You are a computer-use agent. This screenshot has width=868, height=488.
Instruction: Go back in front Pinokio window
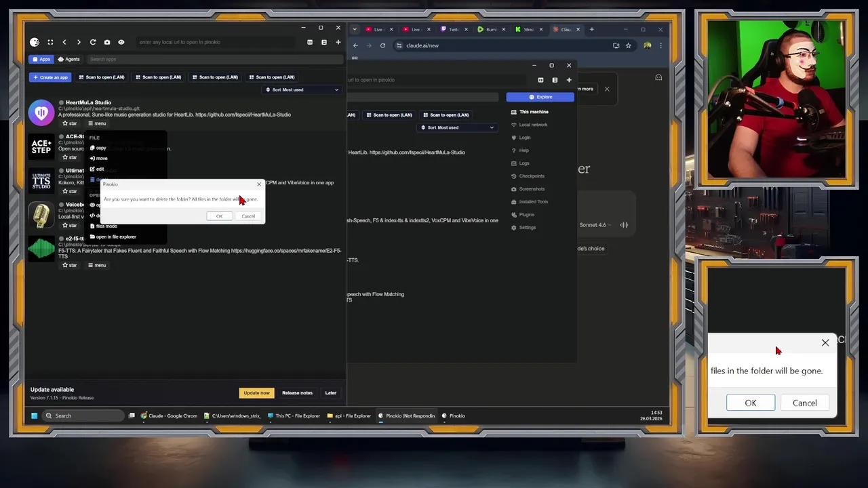pos(64,42)
